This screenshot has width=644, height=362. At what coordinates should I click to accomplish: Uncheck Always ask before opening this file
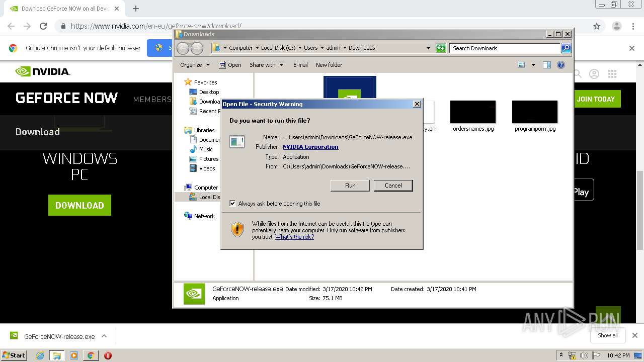click(x=232, y=204)
